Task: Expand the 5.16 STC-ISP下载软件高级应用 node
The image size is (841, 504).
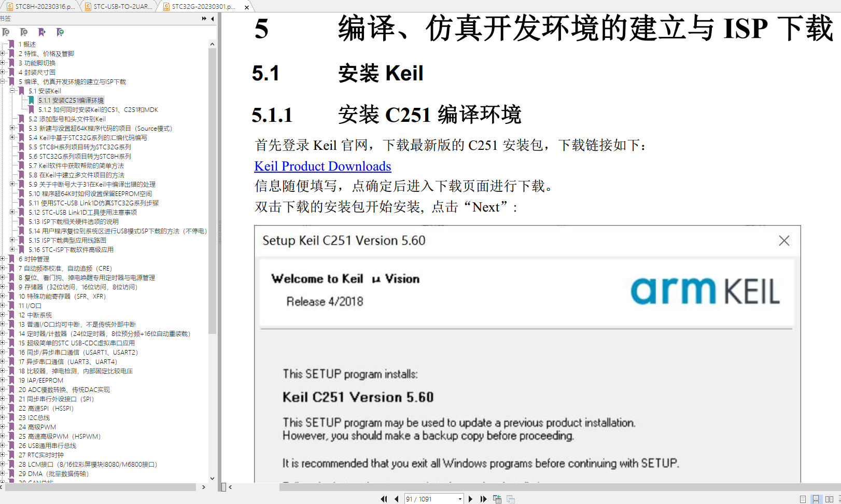Action: click(12, 249)
